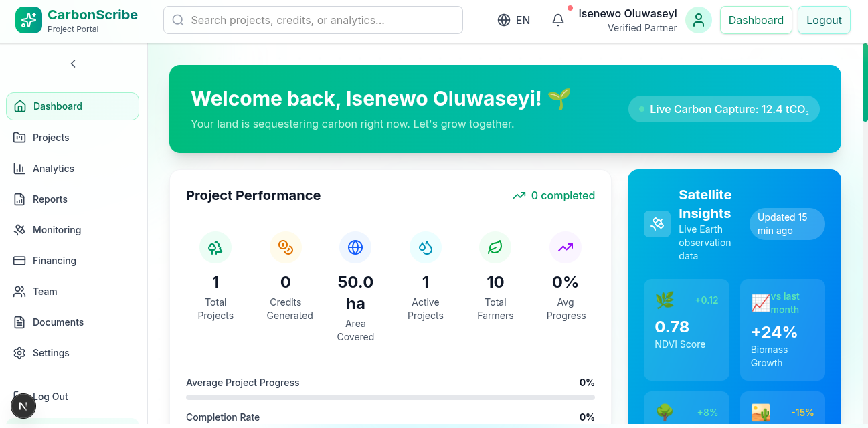Open Reports in the sidebar
The height and width of the screenshot is (428, 868).
[x=74, y=199]
